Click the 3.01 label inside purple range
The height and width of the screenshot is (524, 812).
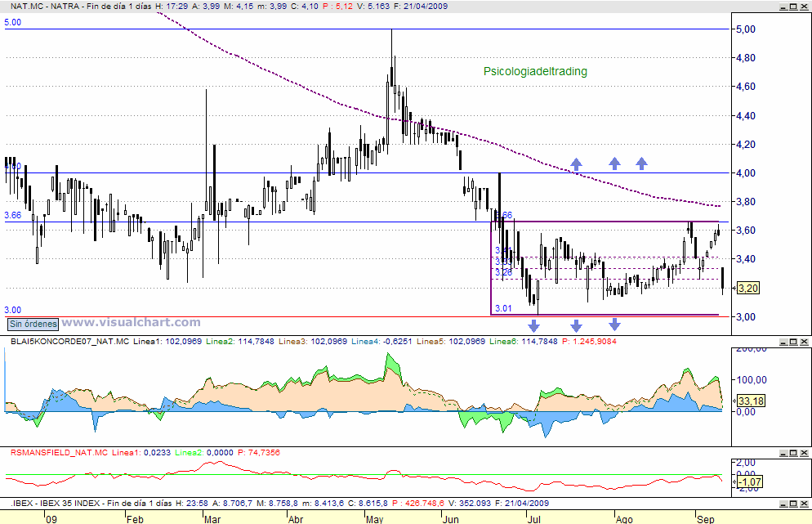tap(503, 308)
